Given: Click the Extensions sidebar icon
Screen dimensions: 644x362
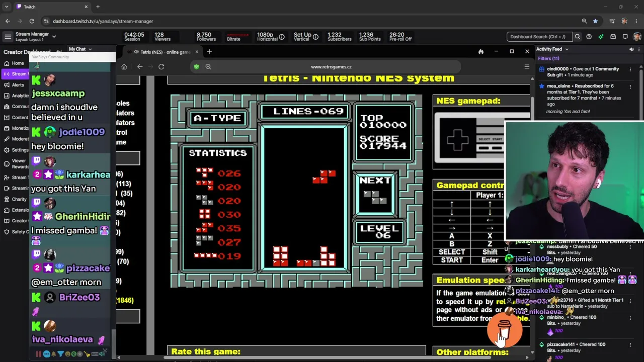Looking at the screenshot, I should (7, 210).
